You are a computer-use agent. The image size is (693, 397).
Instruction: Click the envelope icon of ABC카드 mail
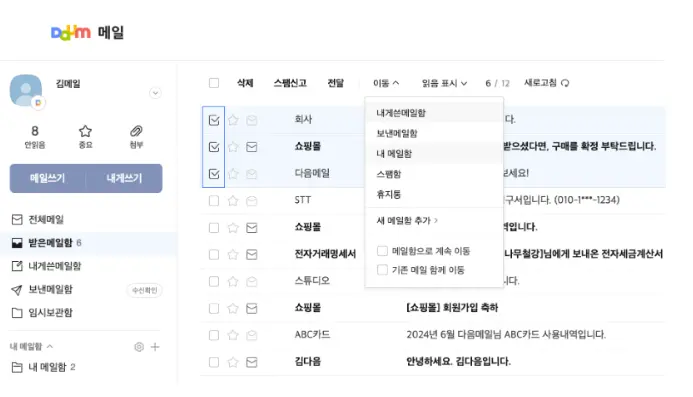(x=252, y=336)
